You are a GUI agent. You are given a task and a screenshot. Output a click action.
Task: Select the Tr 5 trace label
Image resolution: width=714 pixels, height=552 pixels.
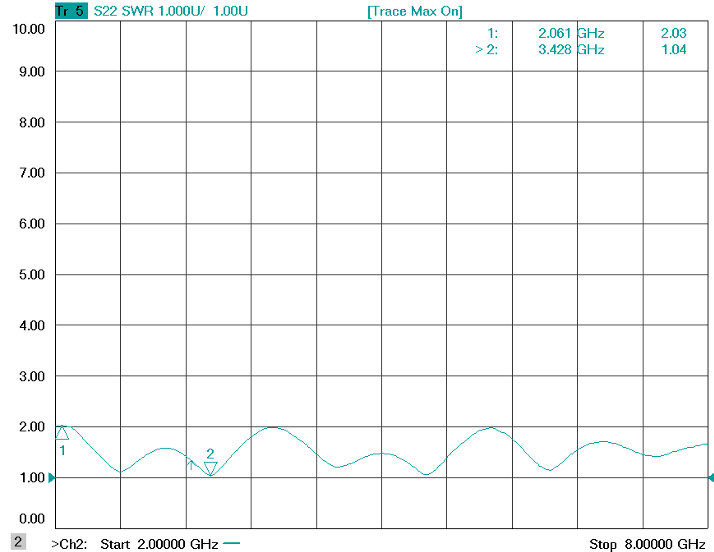71,11
